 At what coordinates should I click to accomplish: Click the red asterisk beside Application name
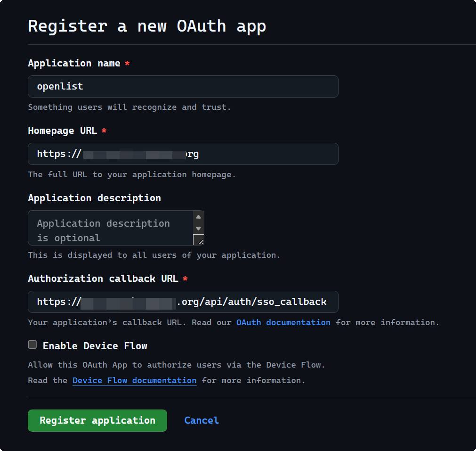pos(127,63)
